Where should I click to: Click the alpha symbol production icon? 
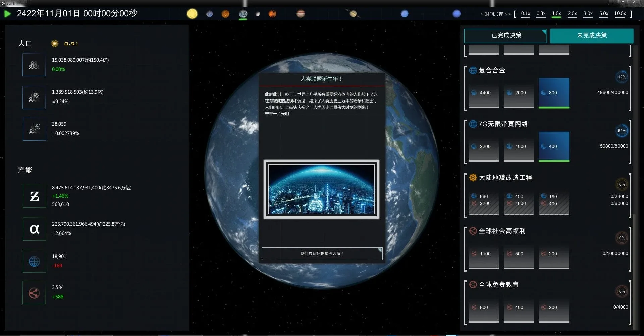pyautogui.click(x=34, y=229)
